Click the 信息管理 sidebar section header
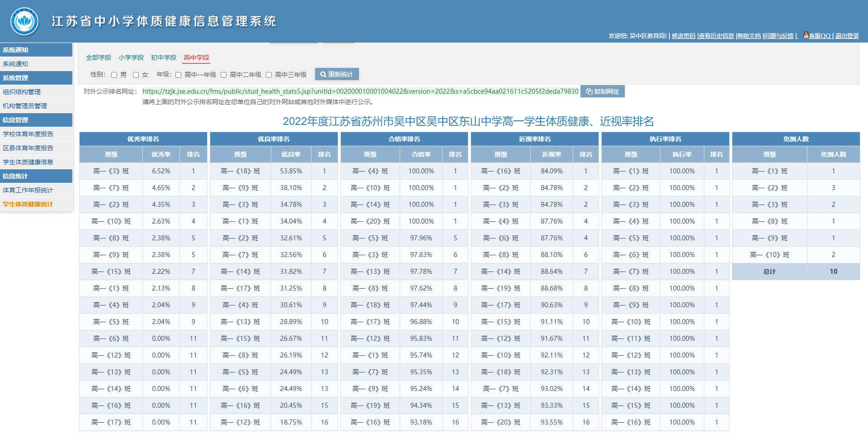The image size is (868, 439). click(x=36, y=120)
